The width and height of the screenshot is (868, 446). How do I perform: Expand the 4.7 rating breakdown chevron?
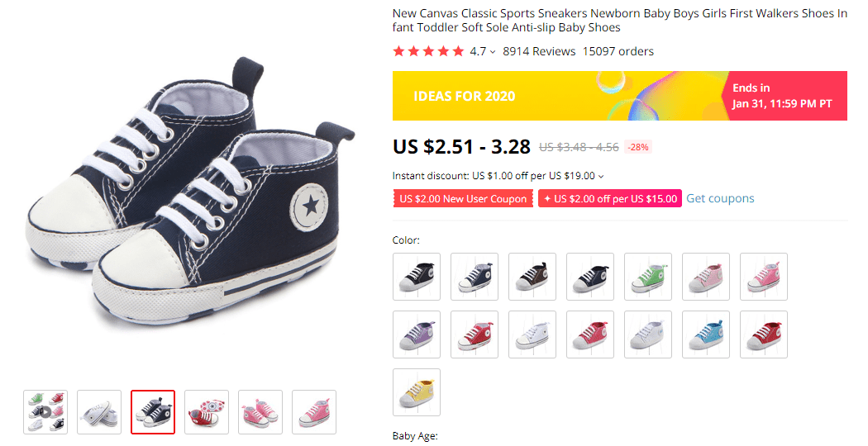tap(493, 52)
